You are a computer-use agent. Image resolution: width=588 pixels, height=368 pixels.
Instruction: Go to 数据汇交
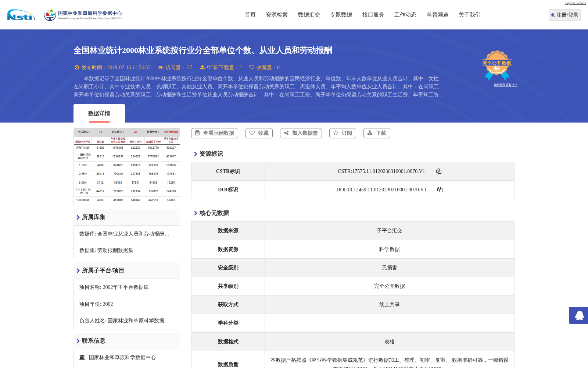pos(309,15)
